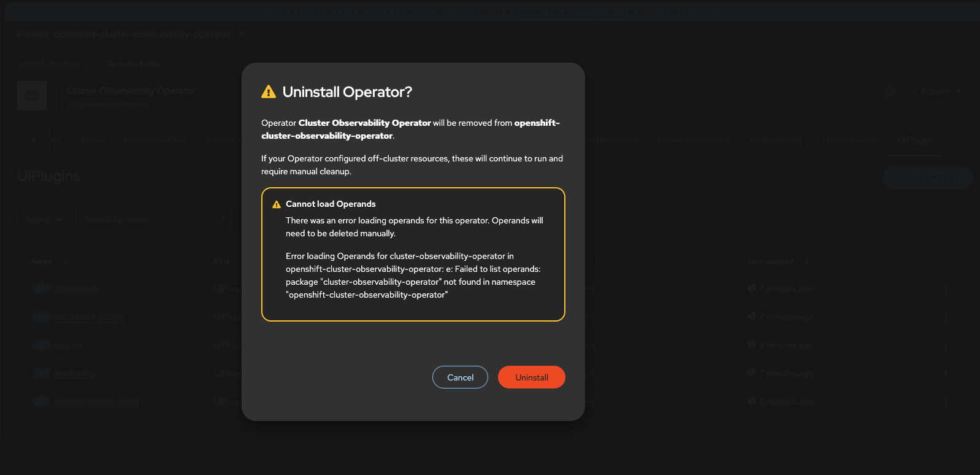This screenshot has width=980, height=475.
Task: Click the globe icon in the distributed-tracing row
Action: point(752,316)
